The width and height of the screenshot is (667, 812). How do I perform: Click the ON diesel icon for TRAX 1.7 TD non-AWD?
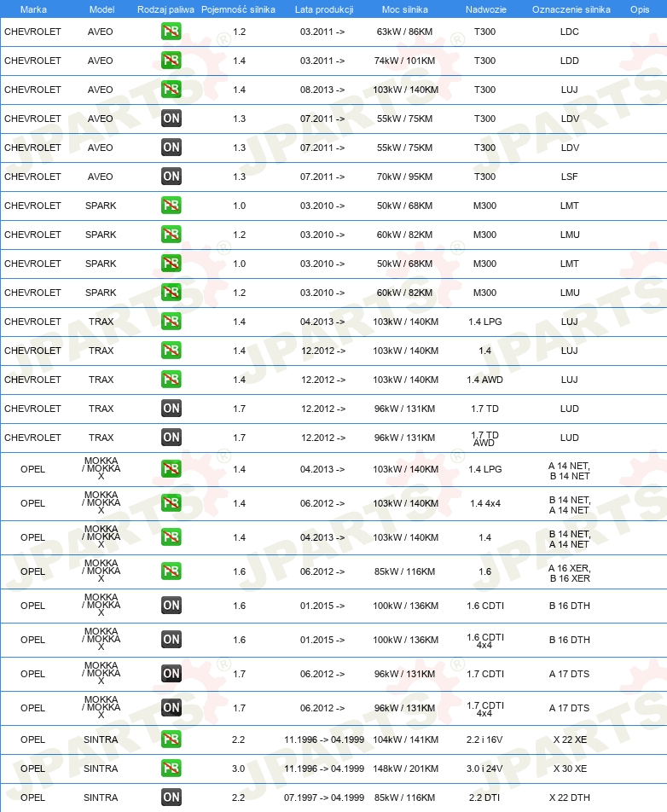171,409
